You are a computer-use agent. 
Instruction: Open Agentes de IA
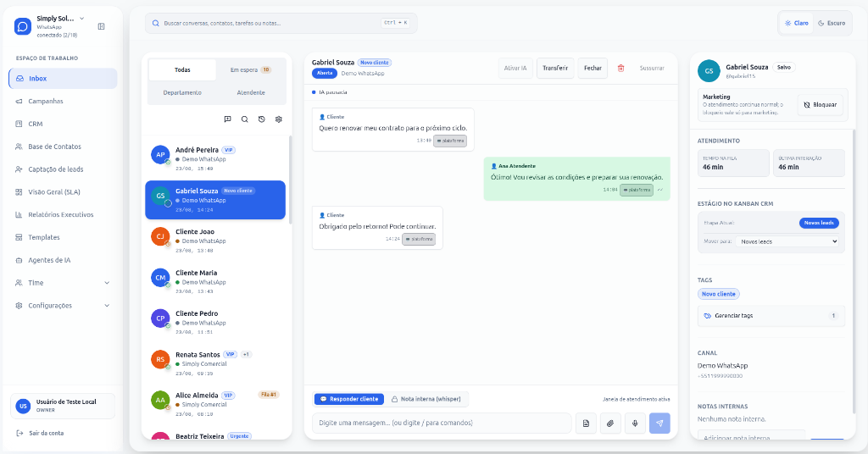[63, 260]
